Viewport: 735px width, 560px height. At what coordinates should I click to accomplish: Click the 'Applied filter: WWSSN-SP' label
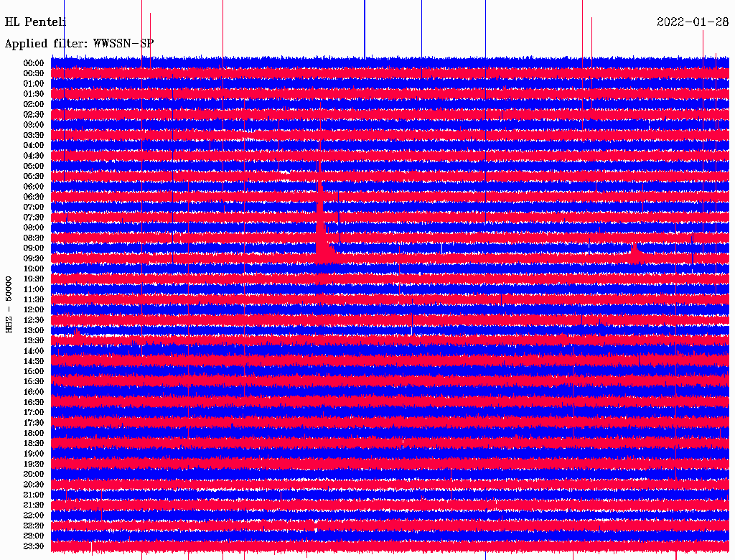coord(79,44)
